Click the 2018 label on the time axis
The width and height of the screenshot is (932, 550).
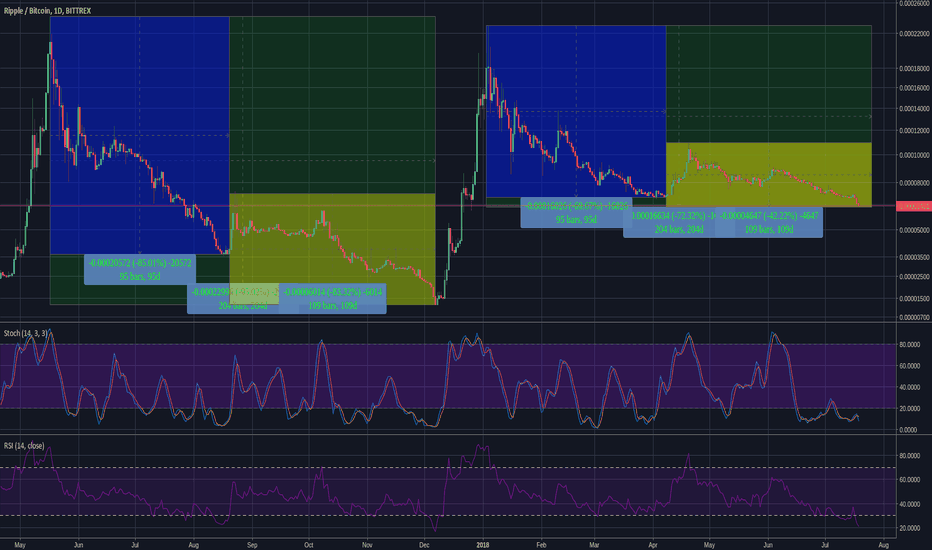(x=483, y=545)
